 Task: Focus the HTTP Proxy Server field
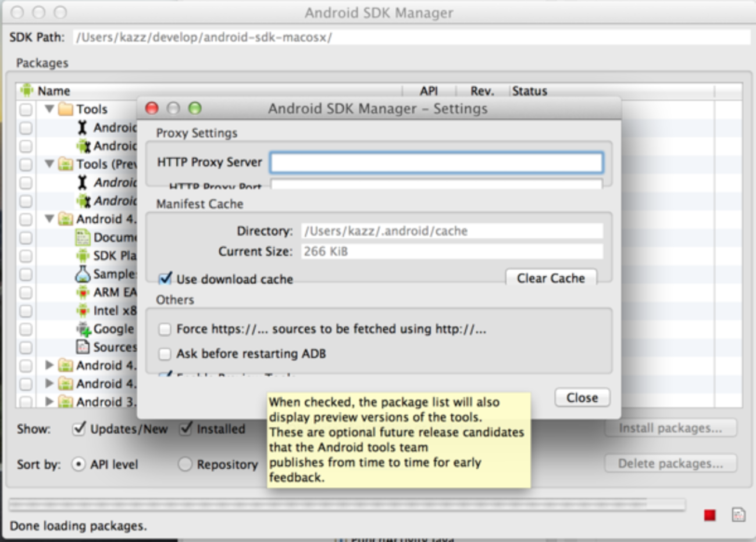click(437, 162)
